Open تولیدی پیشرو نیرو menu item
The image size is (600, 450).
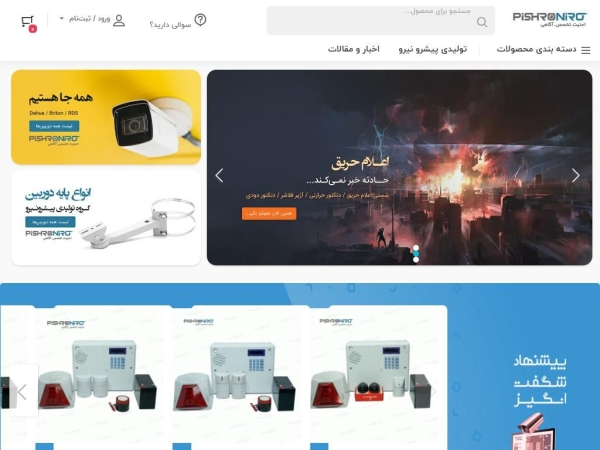tap(433, 49)
